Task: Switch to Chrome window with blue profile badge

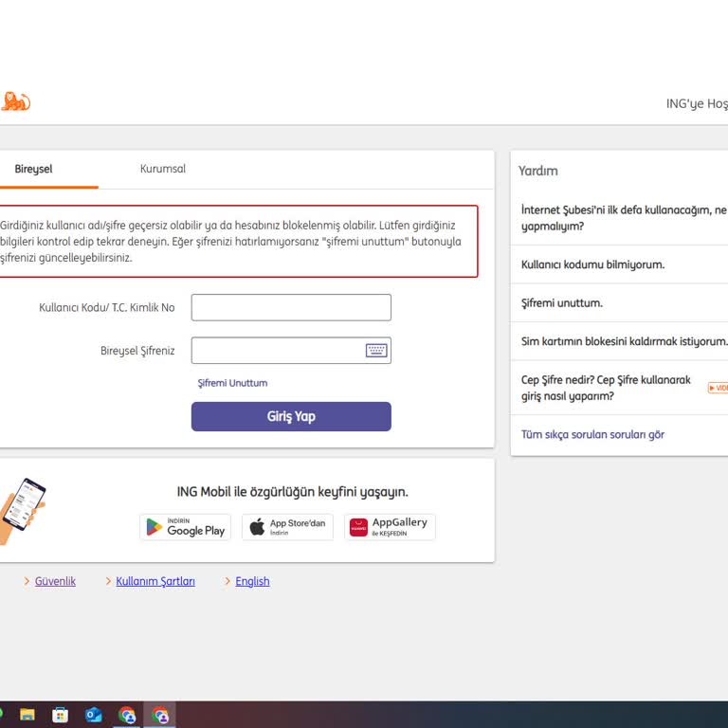Action: click(127, 715)
